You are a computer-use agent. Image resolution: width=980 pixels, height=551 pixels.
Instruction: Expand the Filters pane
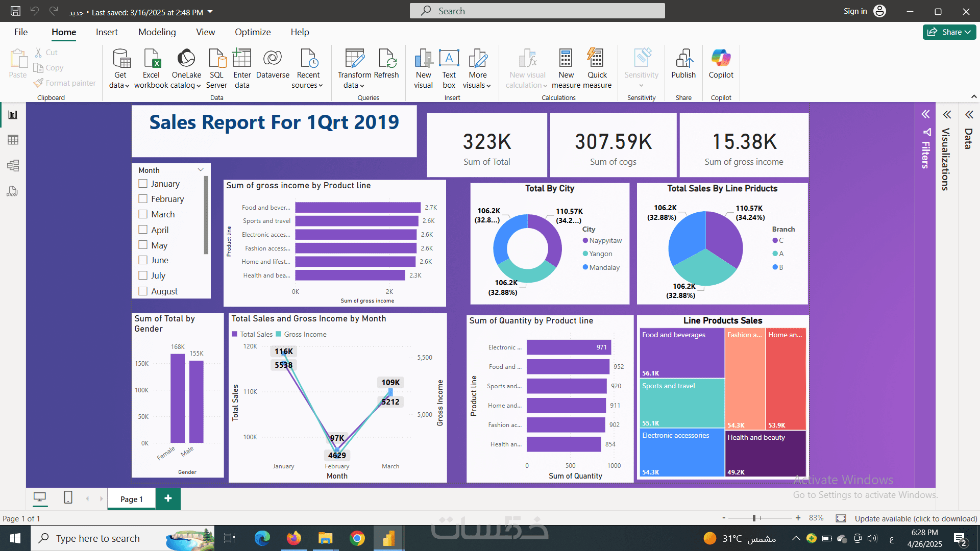point(925,114)
